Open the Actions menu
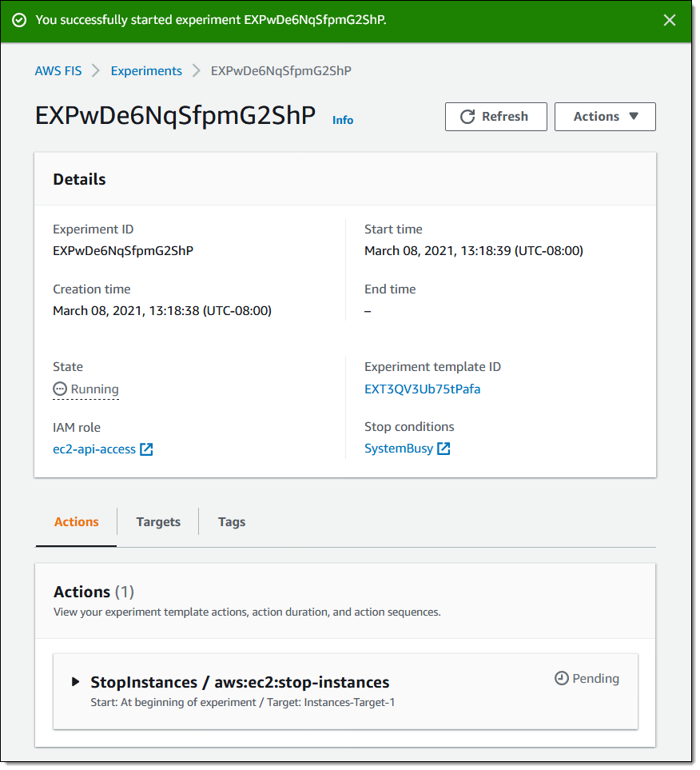This screenshot has height=770, width=700. click(x=605, y=116)
